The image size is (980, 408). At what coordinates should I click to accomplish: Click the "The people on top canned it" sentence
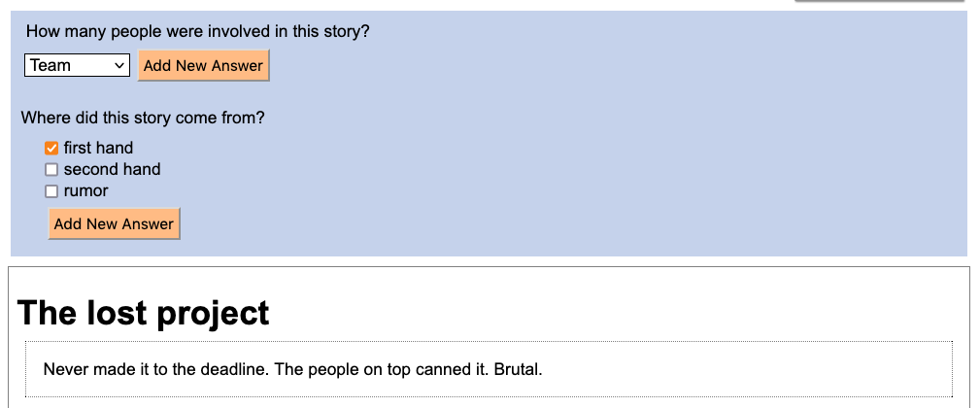point(395,369)
